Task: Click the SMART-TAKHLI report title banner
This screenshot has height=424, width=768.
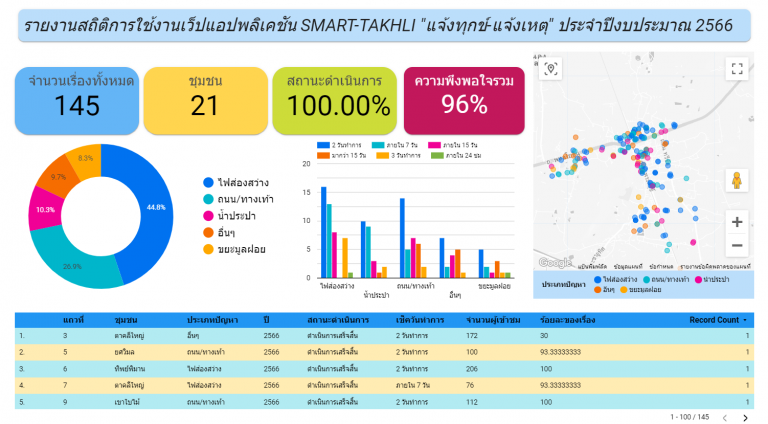Action: tap(384, 25)
